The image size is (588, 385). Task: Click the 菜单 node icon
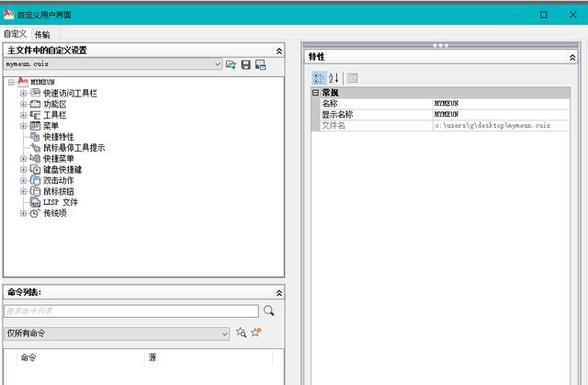point(35,126)
